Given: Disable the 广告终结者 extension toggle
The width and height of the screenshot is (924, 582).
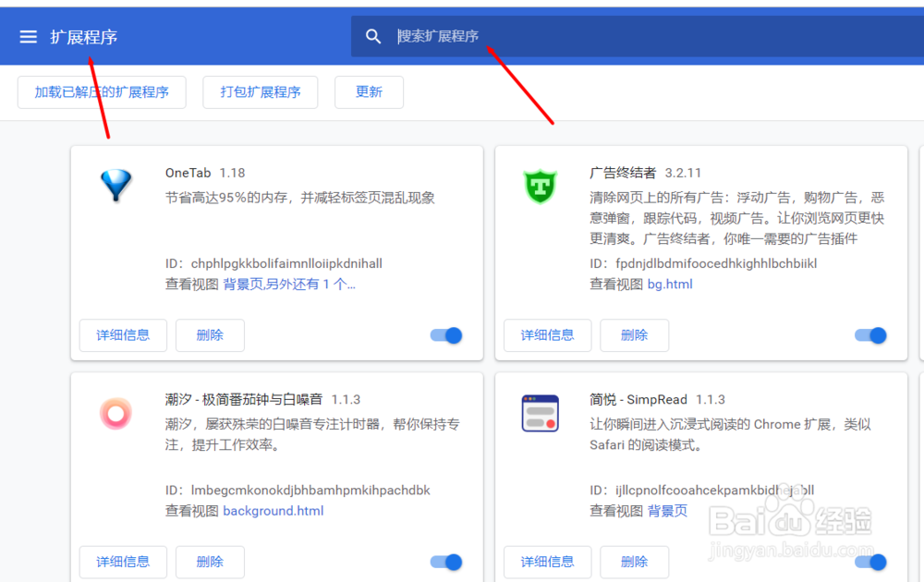Looking at the screenshot, I should 870,335.
